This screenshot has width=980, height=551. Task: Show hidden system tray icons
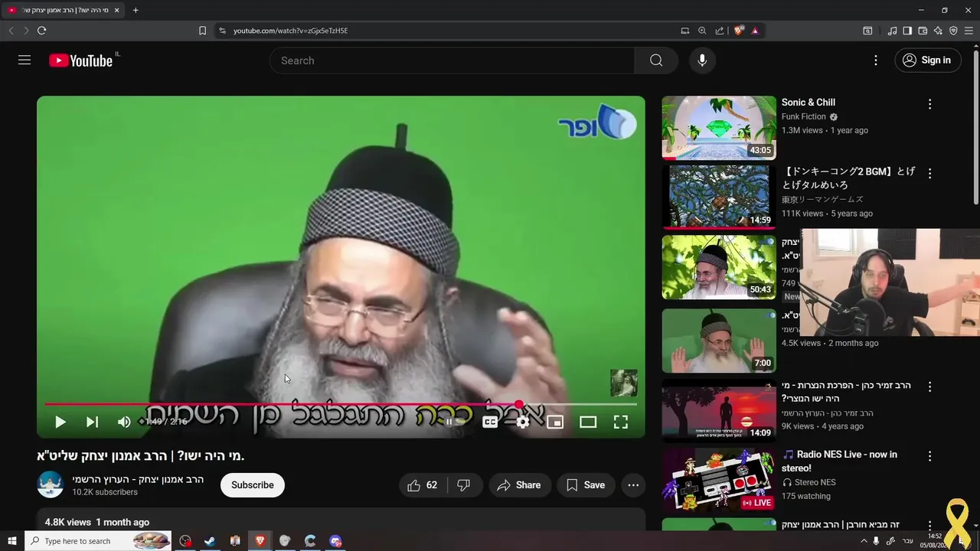point(864,541)
